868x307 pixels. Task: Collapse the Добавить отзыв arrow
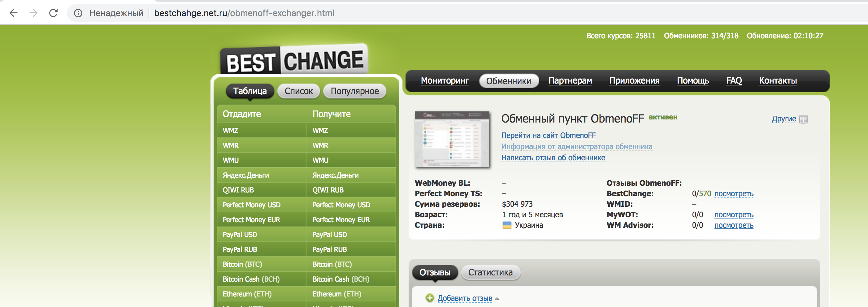(x=497, y=299)
